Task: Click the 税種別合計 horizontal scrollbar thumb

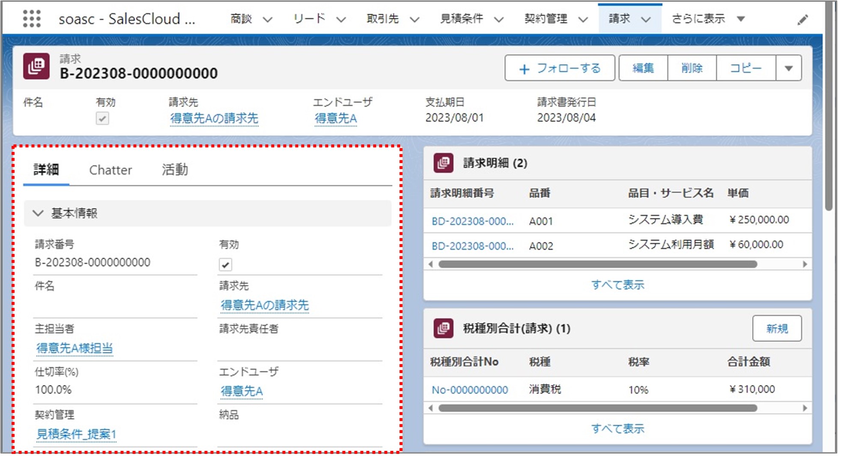Action: (598, 408)
